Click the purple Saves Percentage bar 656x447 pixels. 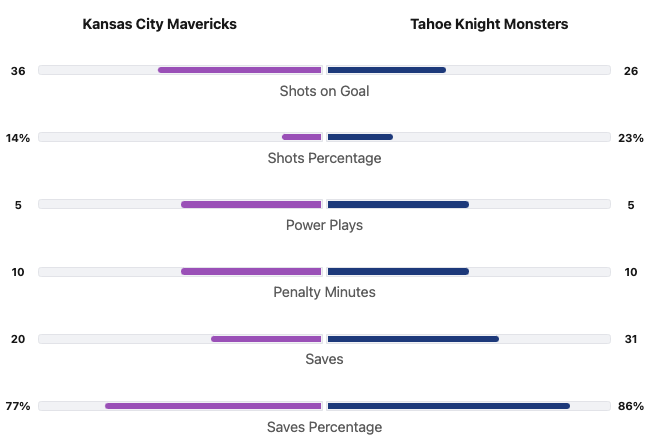(213, 406)
